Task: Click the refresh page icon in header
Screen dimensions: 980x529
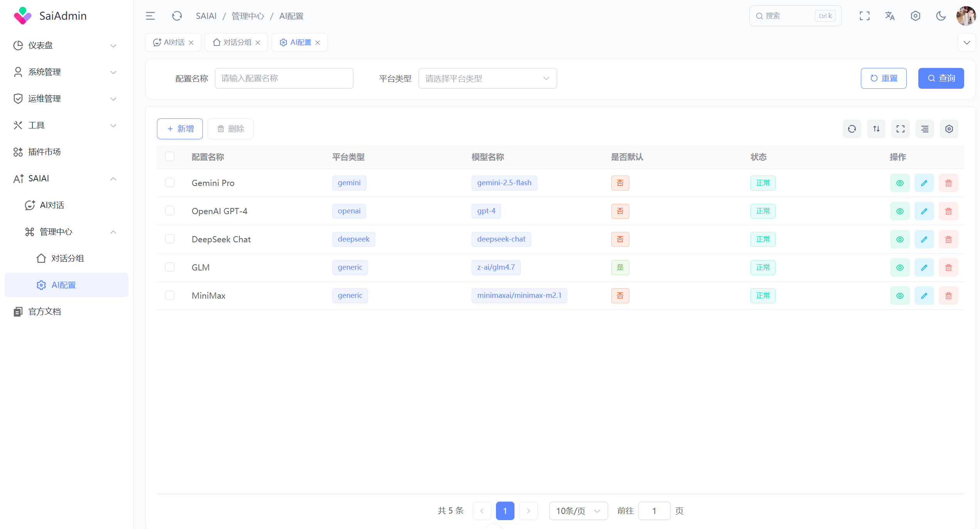Action: pos(177,16)
